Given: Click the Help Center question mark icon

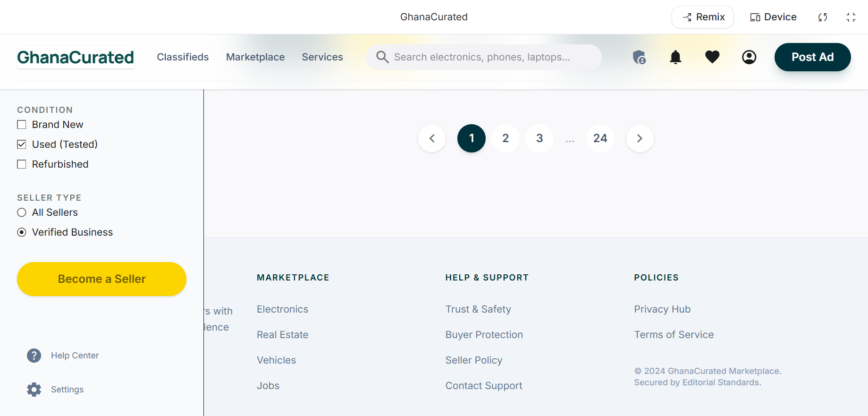Looking at the screenshot, I should pos(34,356).
